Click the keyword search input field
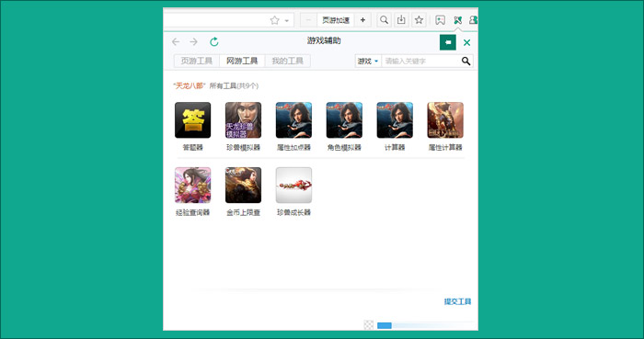This screenshot has height=339, width=644. point(420,61)
